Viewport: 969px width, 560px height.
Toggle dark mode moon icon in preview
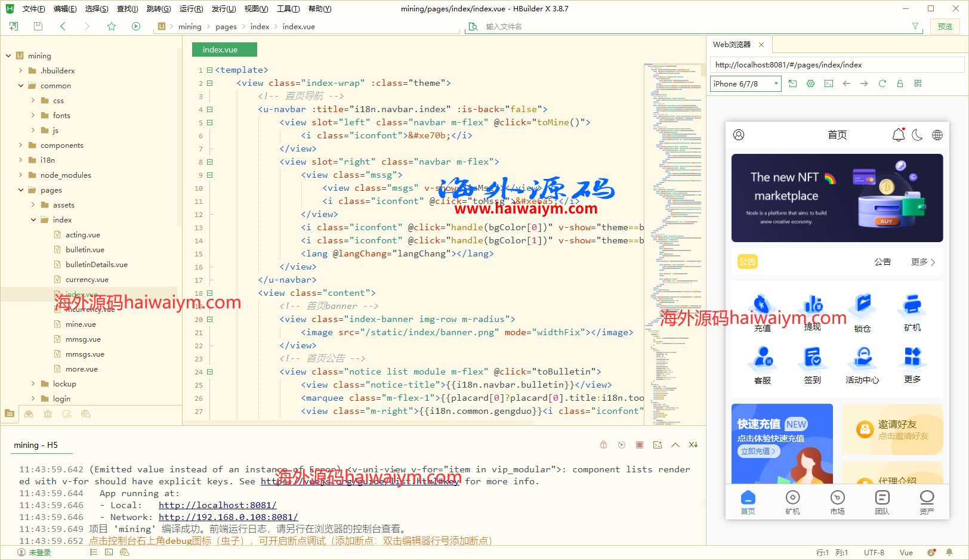click(918, 135)
